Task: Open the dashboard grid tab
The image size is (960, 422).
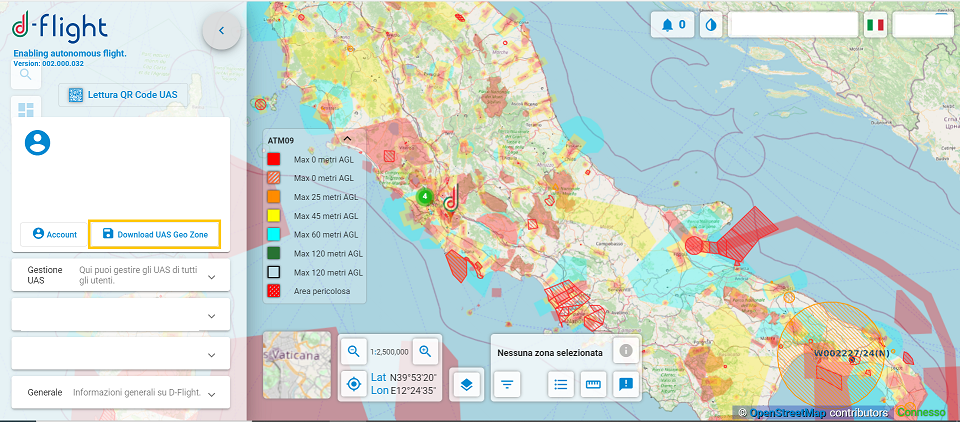Action: pos(26,109)
